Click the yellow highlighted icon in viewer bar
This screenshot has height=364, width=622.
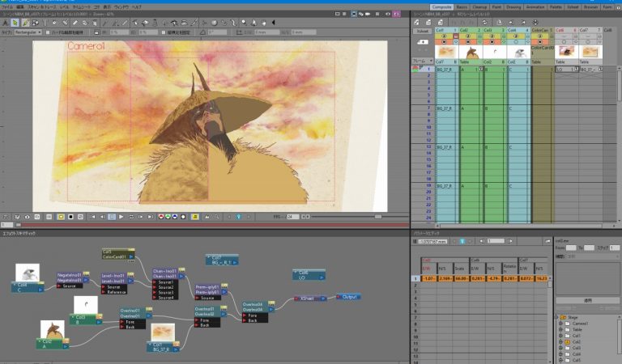pos(194,217)
